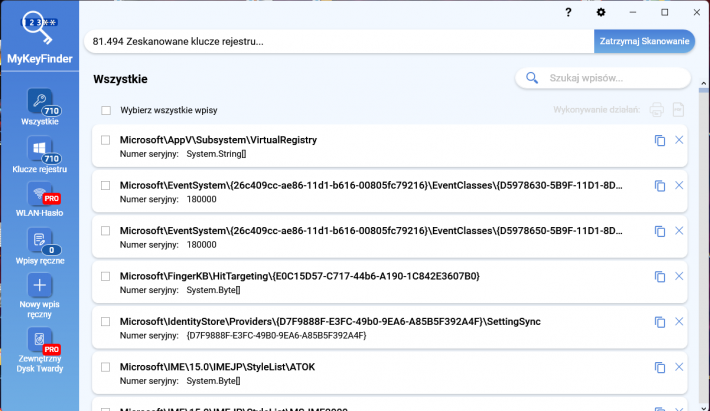710x411 pixels.
Task: Open the help question mark
Action: [x=568, y=12]
